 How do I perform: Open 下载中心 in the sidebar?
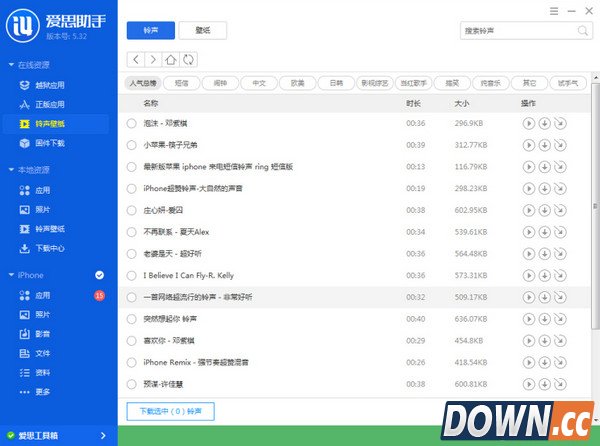[50, 248]
